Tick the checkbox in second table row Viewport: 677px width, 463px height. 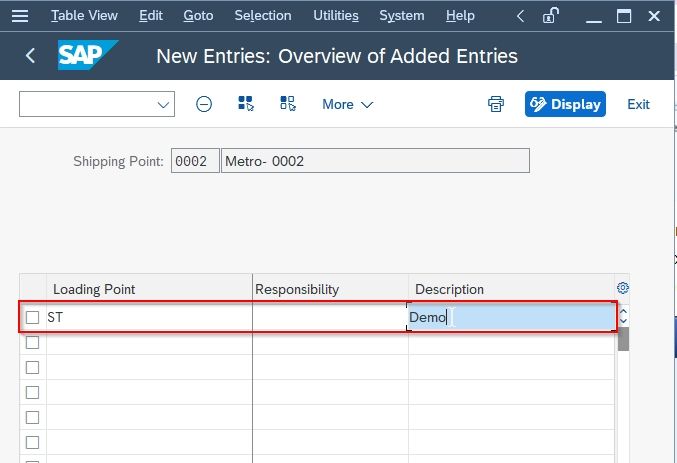click(x=32, y=342)
